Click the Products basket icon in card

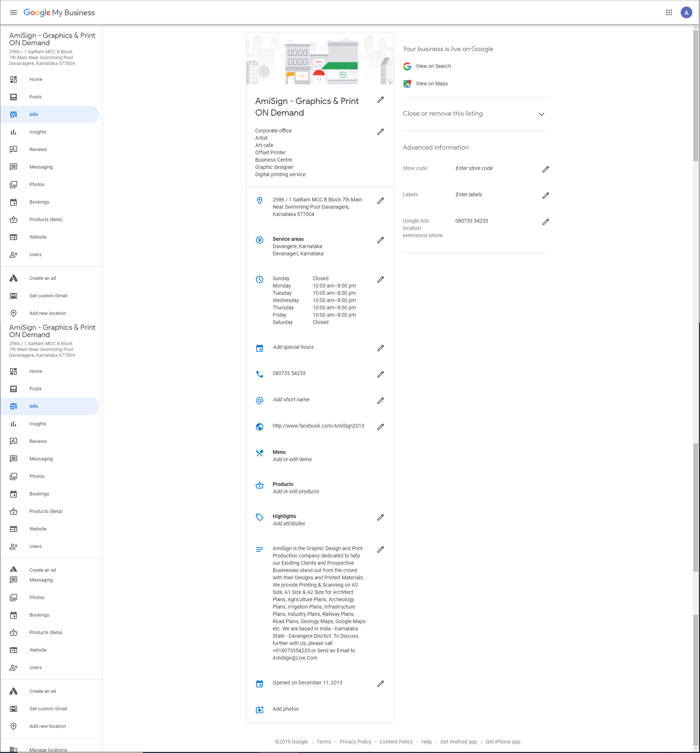[260, 485]
